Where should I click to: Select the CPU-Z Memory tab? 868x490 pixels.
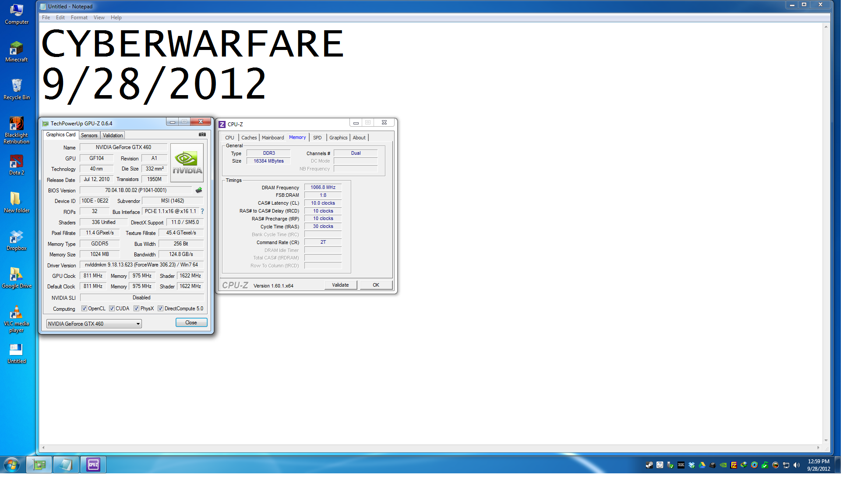297,137
